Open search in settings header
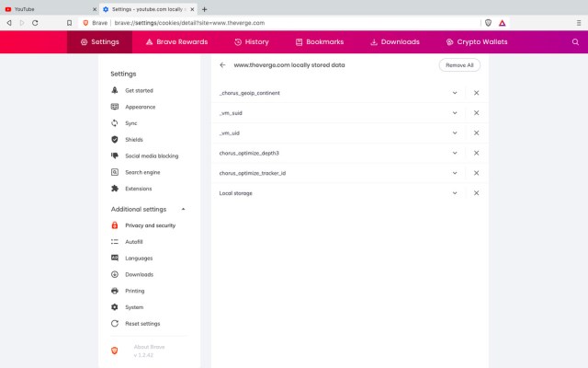 point(575,42)
